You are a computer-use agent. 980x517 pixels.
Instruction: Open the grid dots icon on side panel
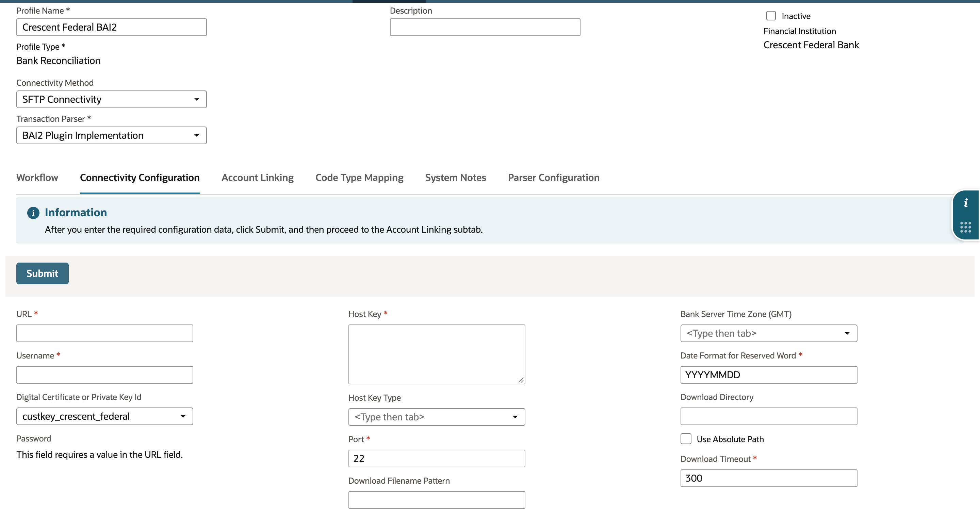[x=966, y=227]
